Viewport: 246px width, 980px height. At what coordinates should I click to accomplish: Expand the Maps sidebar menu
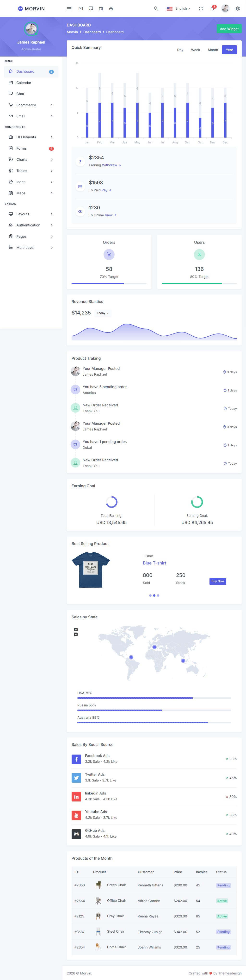[31, 193]
